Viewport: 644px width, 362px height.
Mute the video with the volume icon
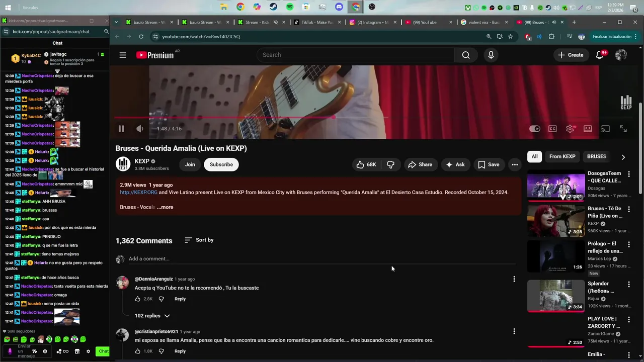coord(140,129)
